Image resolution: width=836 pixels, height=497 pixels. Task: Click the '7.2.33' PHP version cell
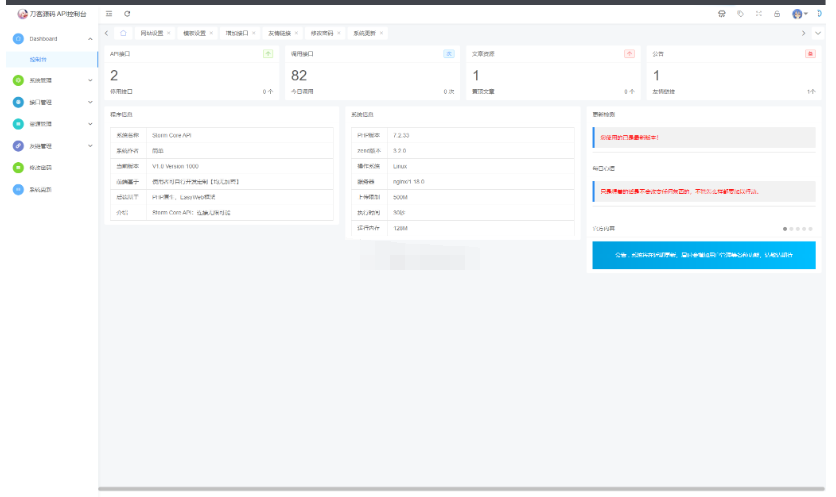481,135
